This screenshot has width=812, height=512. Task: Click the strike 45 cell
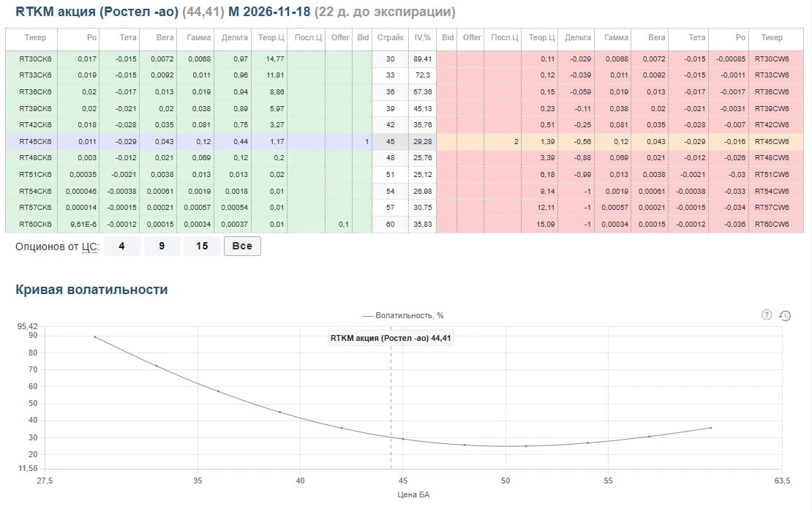[391, 141]
